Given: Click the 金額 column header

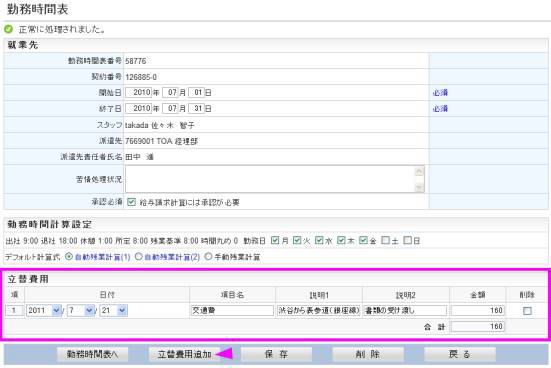Looking at the screenshot, I should pos(478,295).
